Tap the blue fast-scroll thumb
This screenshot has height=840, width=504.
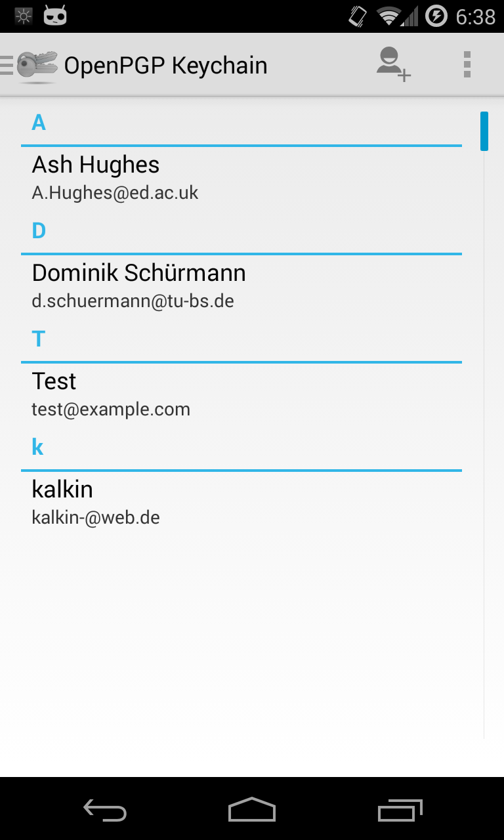coord(484,131)
